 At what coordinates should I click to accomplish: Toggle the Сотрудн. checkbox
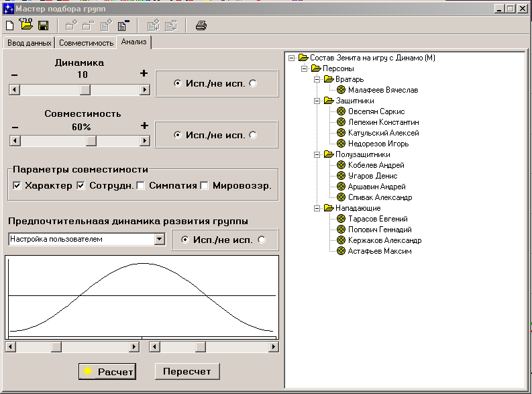pyautogui.click(x=81, y=185)
